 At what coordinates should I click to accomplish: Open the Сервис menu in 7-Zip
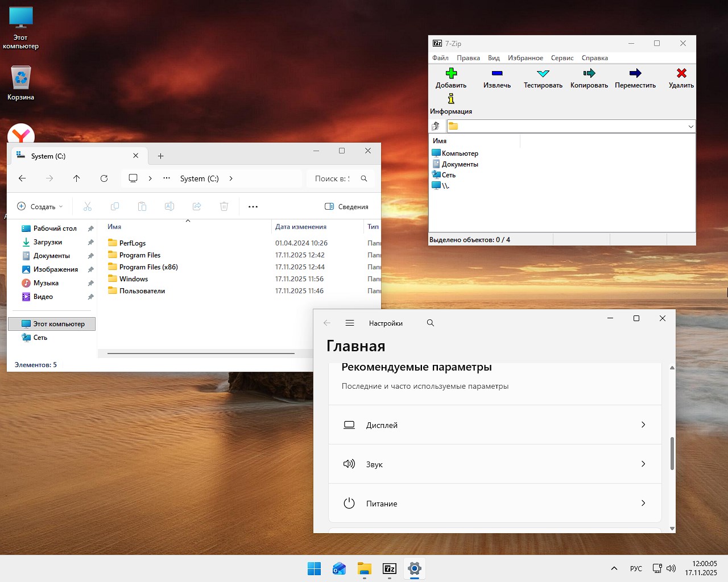[x=561, y=58]
